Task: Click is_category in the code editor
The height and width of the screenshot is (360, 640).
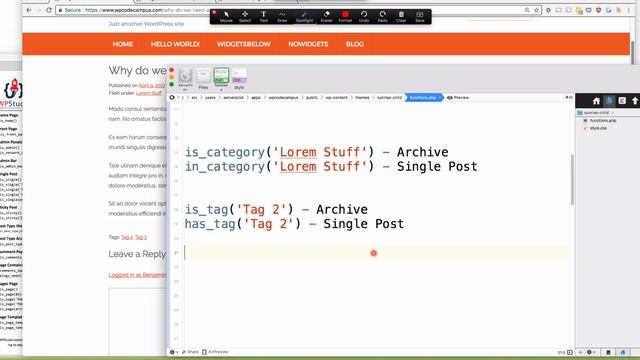Action: pos(225,152)
